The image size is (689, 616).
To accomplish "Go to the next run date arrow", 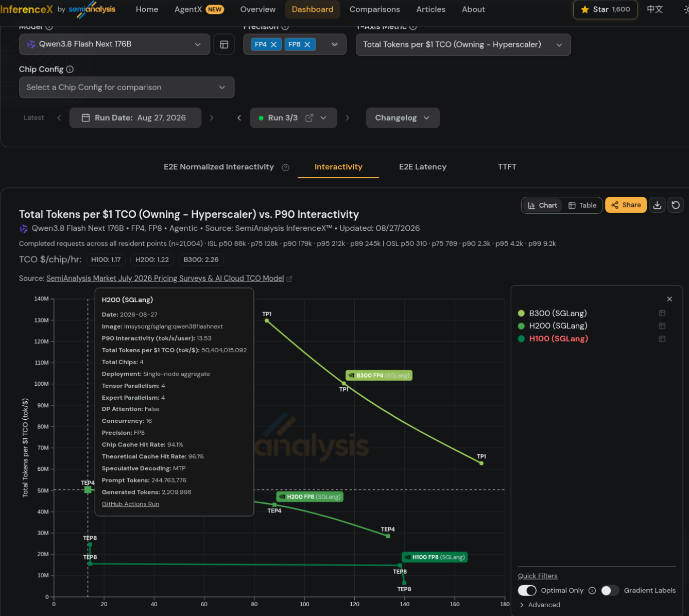I will tap(212, 118).
